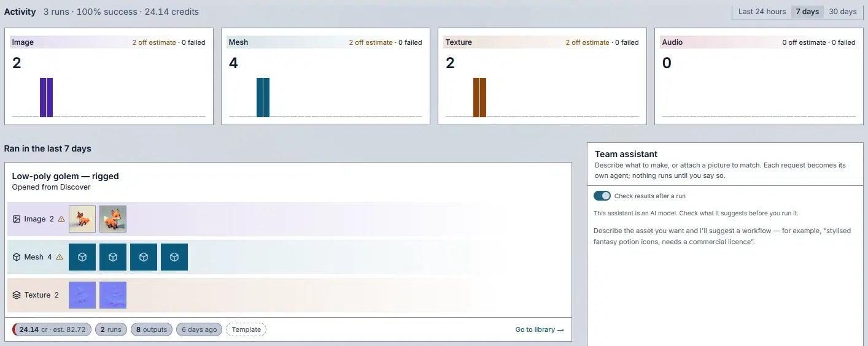868x346 pixels.
Task: Click the Audio activity card header
Action: pyautogui.click(x=759, y=42)
